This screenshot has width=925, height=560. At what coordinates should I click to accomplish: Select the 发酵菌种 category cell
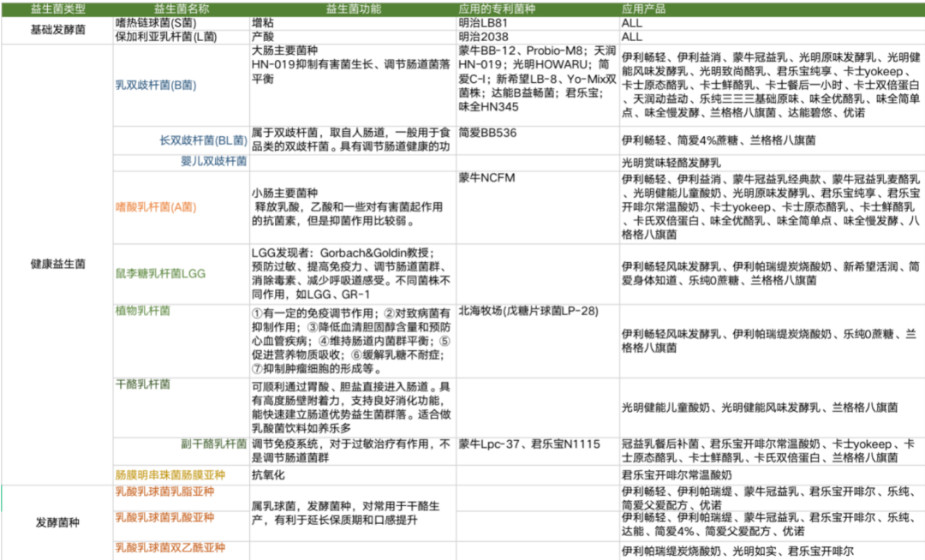point(57,522)
